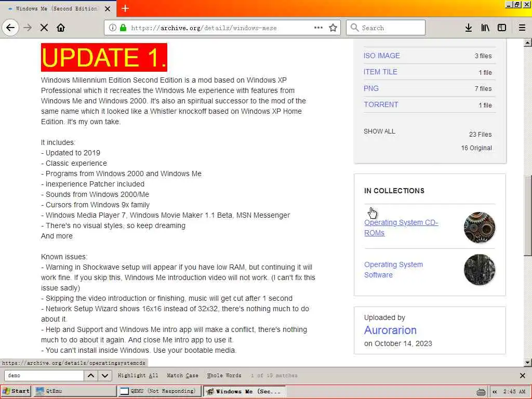Open the Windows Start menu
Image resolution: width=532 pixels, height=399 pixels.
point(16,391)
